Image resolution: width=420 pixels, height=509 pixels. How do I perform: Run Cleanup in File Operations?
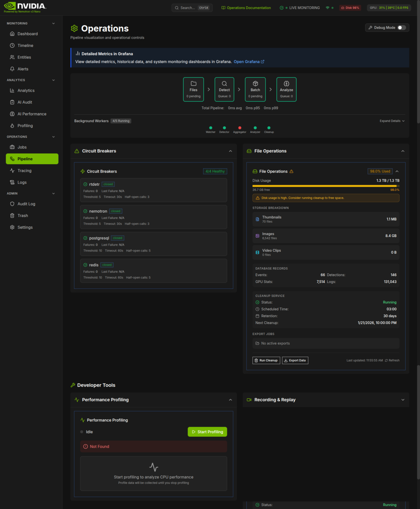coord(266,360)
